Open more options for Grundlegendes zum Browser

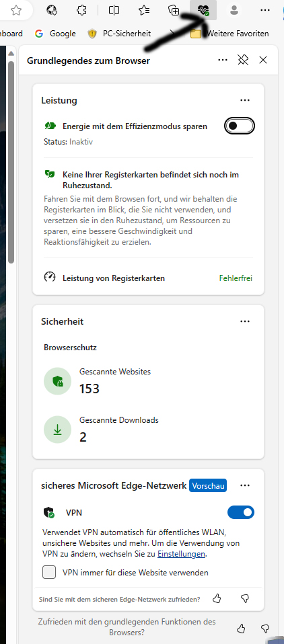pyautogui.click(x=223, y=61)
